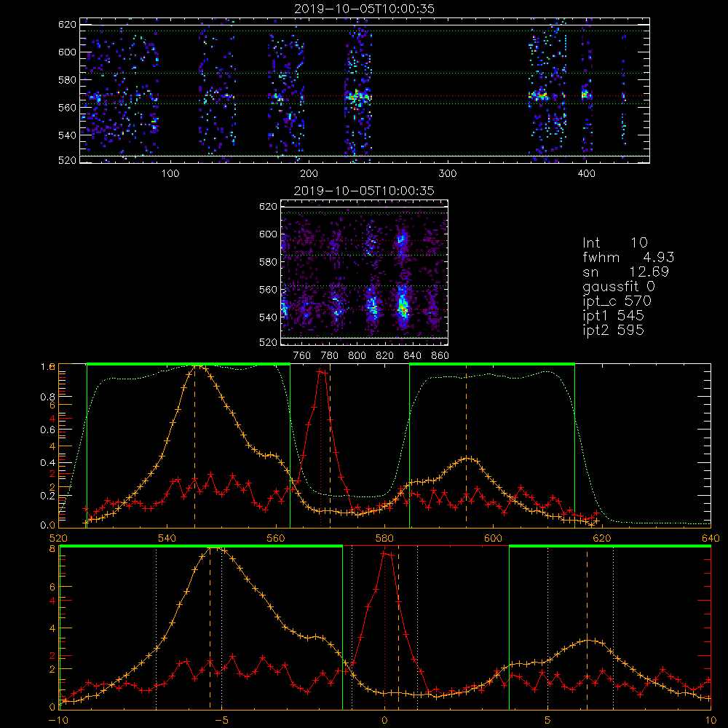Select the "fwhm 4.93" readout text
Image resolution: width=728 pixels, height=728 pixels.
pyautogui.click(x=628, y=257)
